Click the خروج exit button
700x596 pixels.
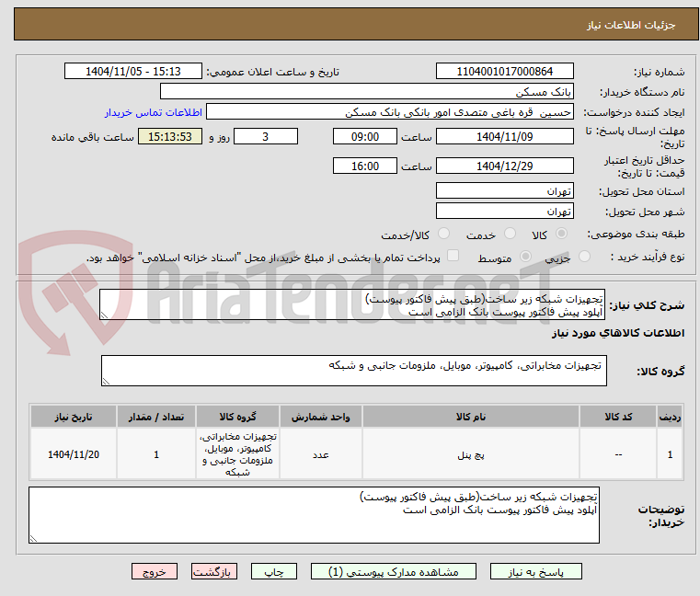point(154,571)
